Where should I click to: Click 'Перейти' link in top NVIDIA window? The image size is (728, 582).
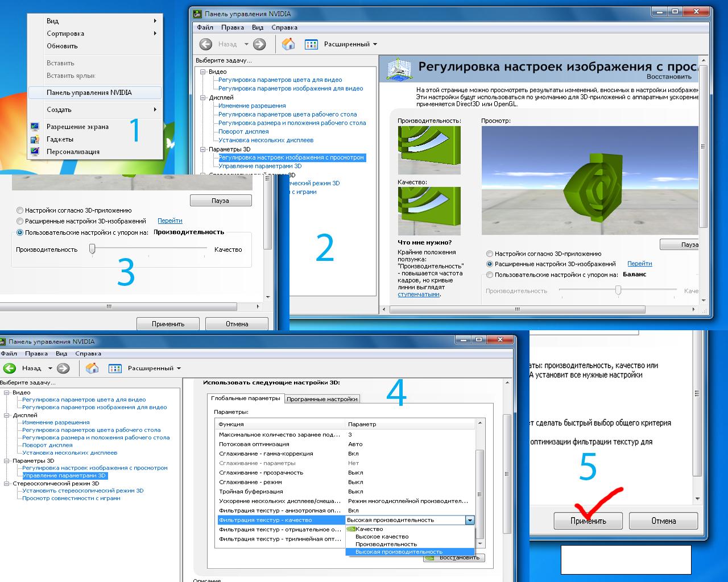click(640, 264)
